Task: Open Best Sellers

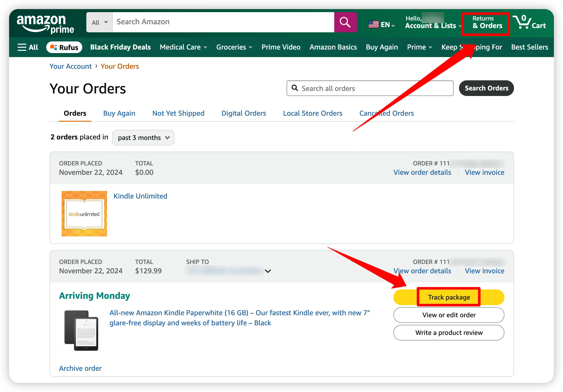Action: click(x=529, y=47)
